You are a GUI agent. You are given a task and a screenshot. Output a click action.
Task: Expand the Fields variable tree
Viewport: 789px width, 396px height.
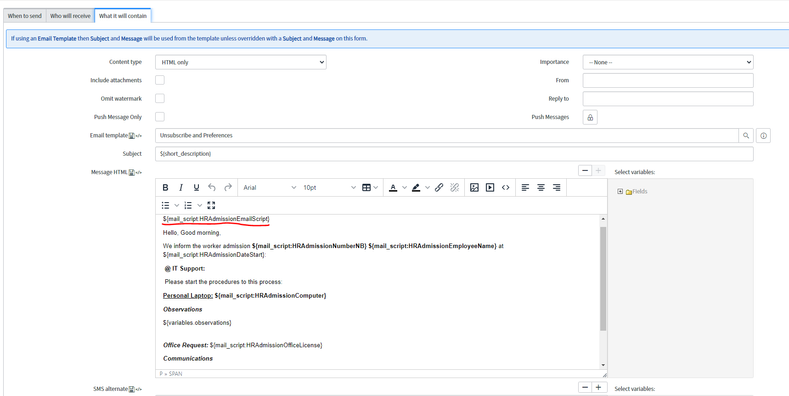pos(620,191)
